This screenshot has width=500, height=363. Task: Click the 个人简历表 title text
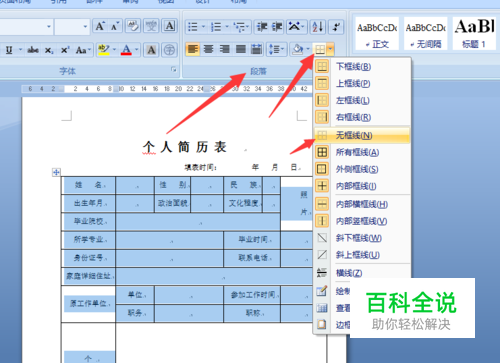pos(185,147)
